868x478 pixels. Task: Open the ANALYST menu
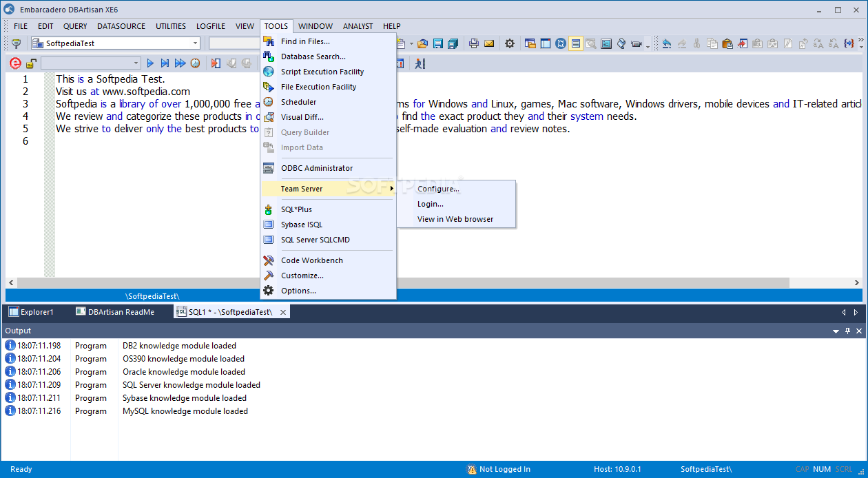(x=358, y=26)
